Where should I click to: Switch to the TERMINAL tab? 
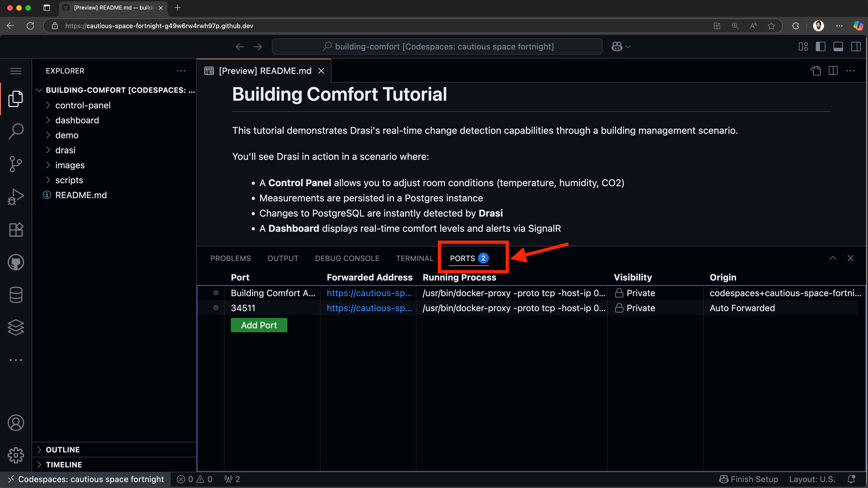coord(414,258)
